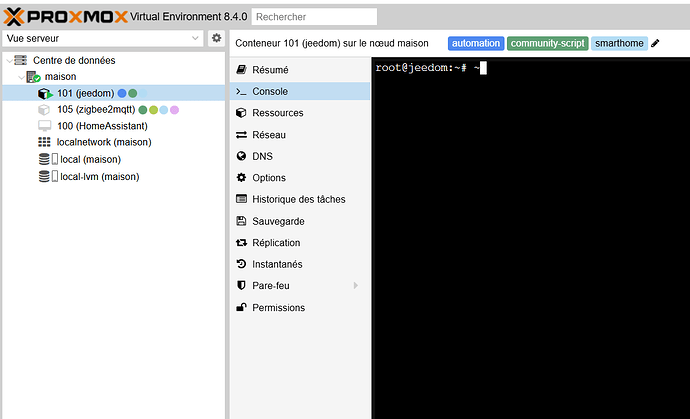This screenshot has height=419, width=690.
Task: Expand the Pare-feu submenu arrow
Action: tap(356, 286)
